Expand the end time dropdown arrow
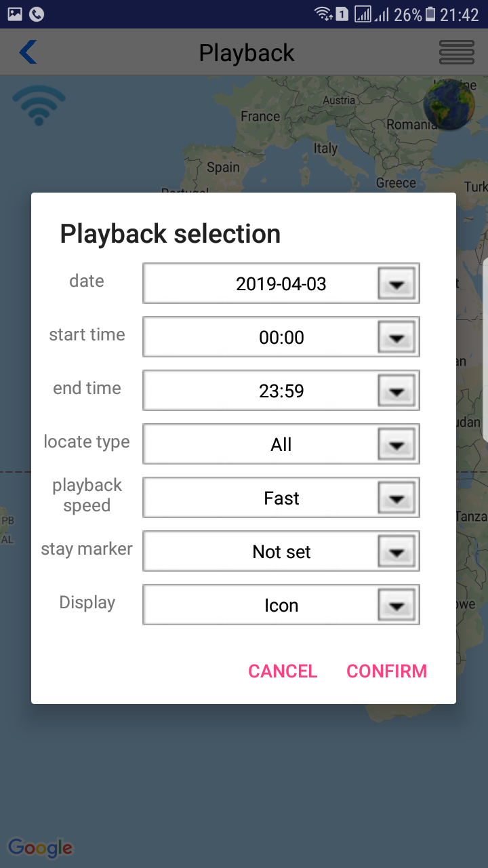 coord(396,391)
